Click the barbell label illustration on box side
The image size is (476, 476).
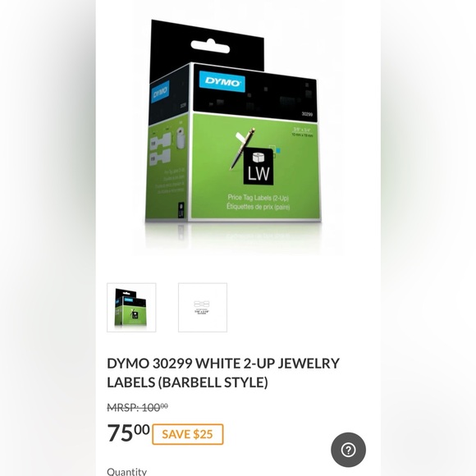(x=160, y=149)
